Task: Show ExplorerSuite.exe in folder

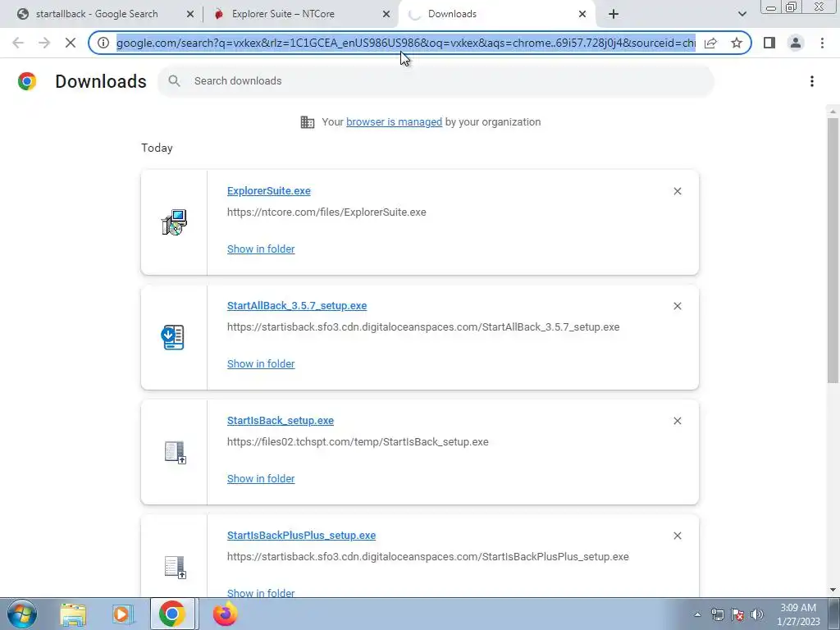Action: (261, 249)
